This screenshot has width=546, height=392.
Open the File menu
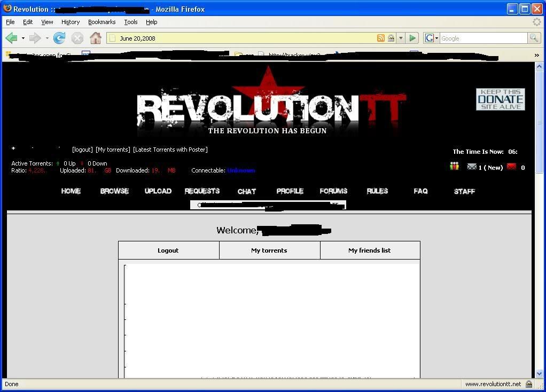(10, 22)
